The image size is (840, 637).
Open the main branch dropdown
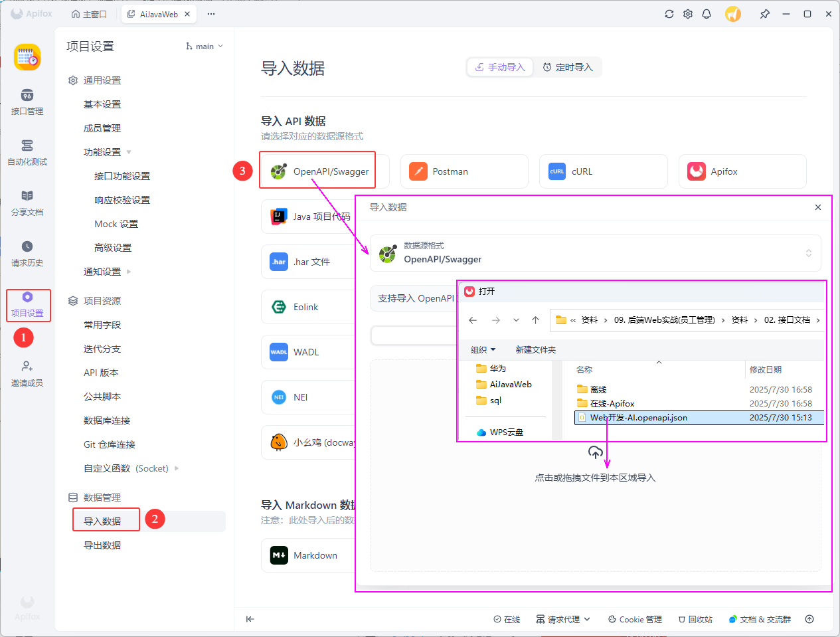(x=205, y=46)
